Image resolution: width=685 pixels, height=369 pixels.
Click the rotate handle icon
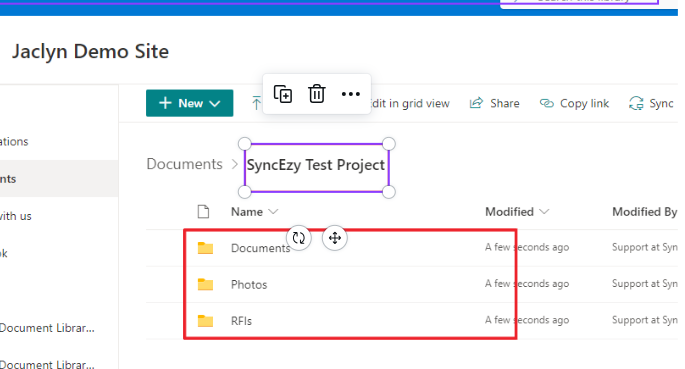pyautogui.click(x=299, y=238)
